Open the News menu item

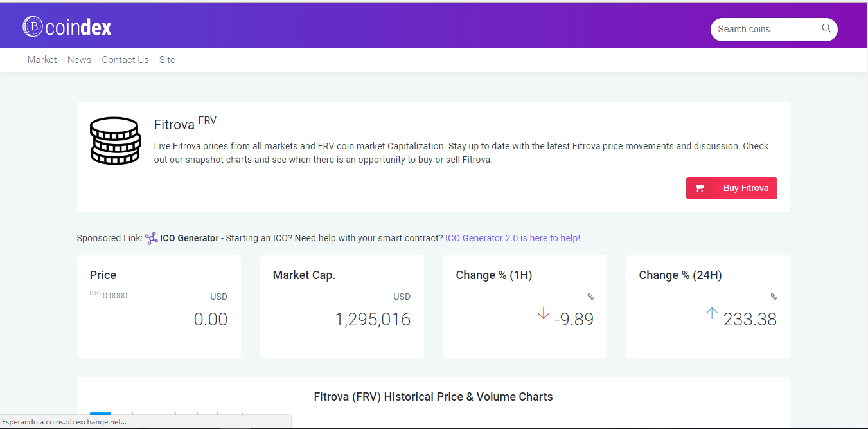point(79,60)
